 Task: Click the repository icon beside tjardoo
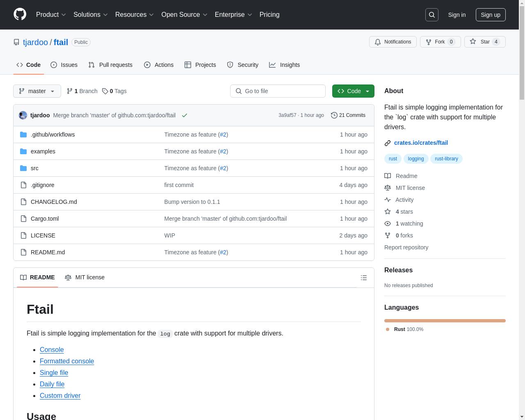click(x=16, y=42)
